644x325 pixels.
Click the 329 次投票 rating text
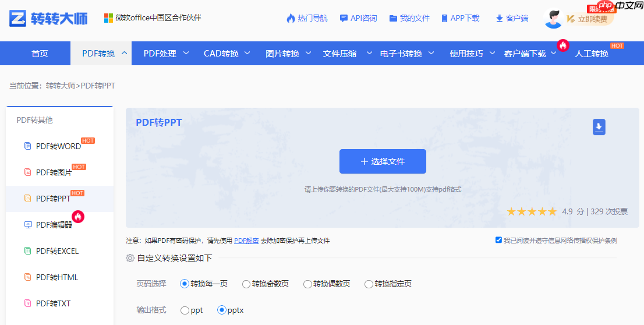[609, 211]
